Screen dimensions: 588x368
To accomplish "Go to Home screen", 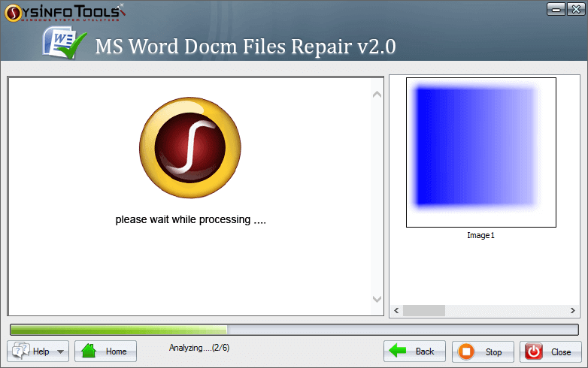I will pyautogui.click(x=105, y=351).
